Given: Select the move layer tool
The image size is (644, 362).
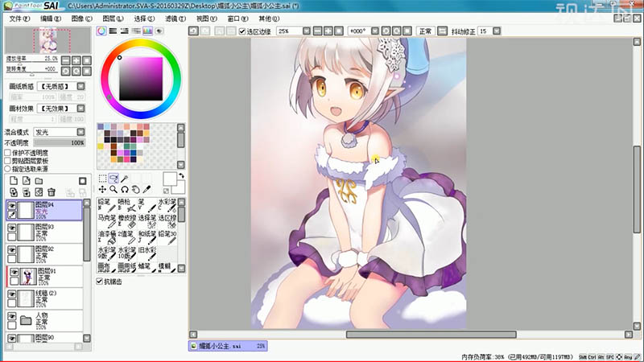Looking at the screenshot, I should pos(103,189).
